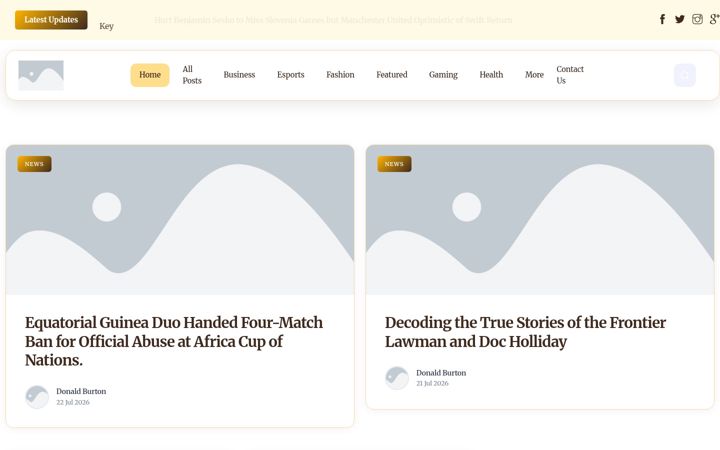
Task: Open the Frontier Lawman post thumbnail
Action: pos(540,220)
